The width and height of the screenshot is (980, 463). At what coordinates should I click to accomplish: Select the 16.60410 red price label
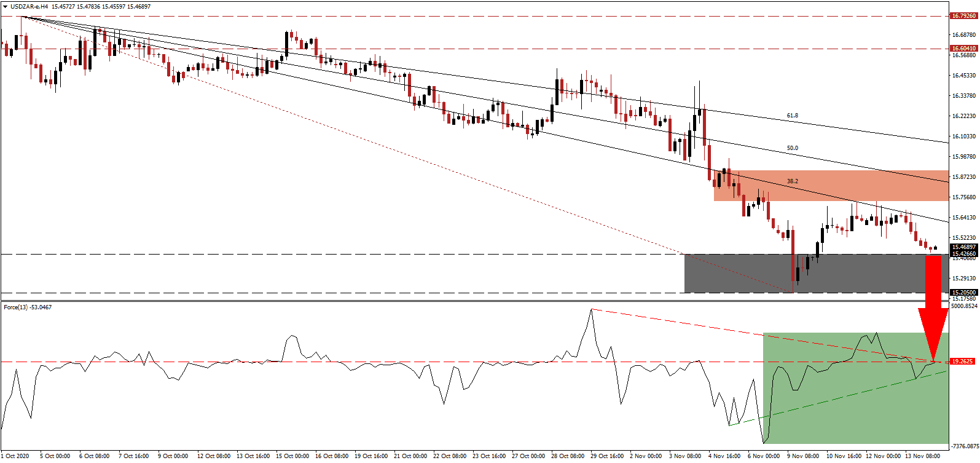(x=963, y=48)
